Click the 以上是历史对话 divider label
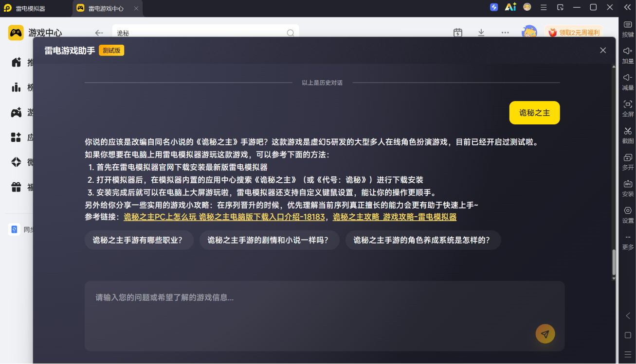636x364 pixels. point(322,83)
